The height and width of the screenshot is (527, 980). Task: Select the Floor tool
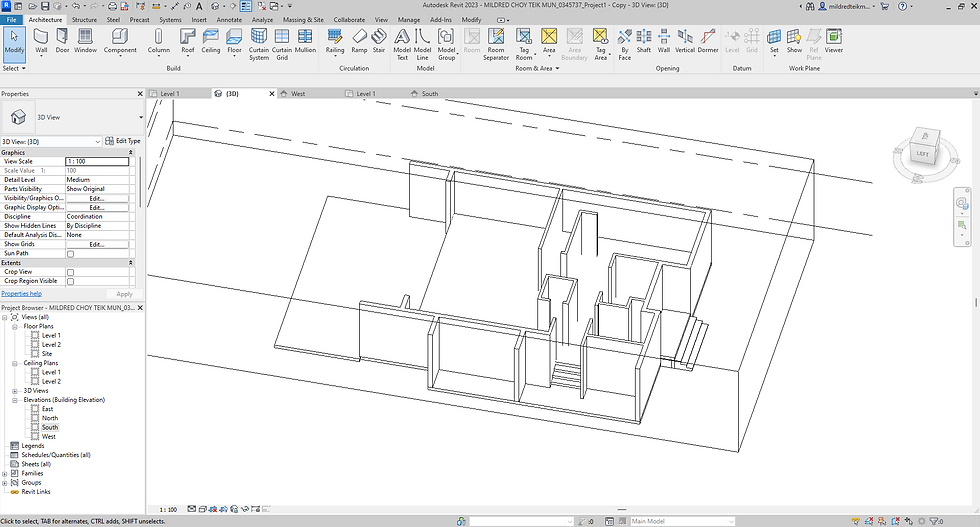click(234, 41)
